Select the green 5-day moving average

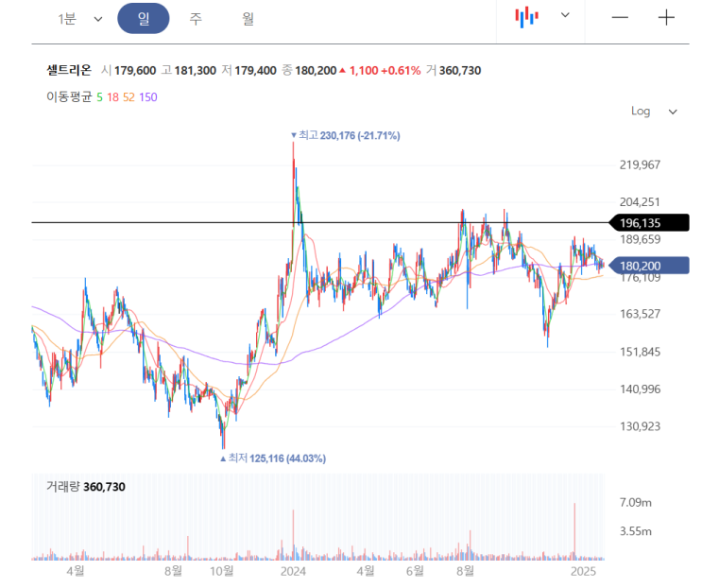coord(99,97)
